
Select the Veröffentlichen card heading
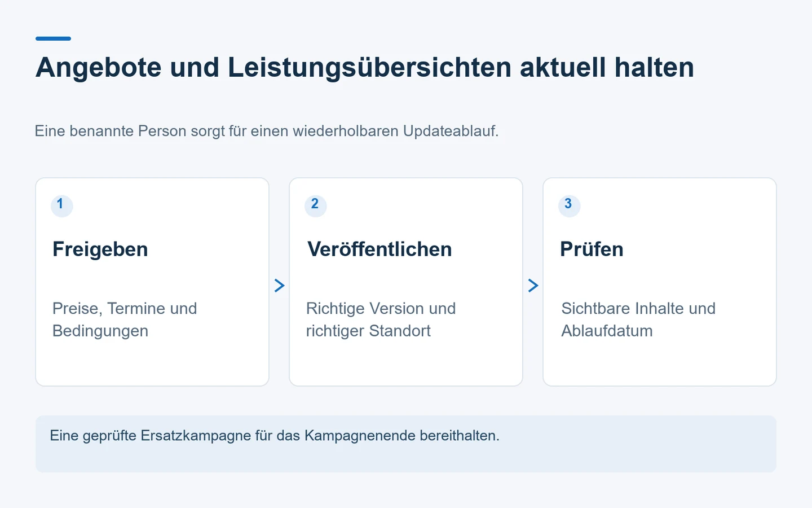(379, 249)
